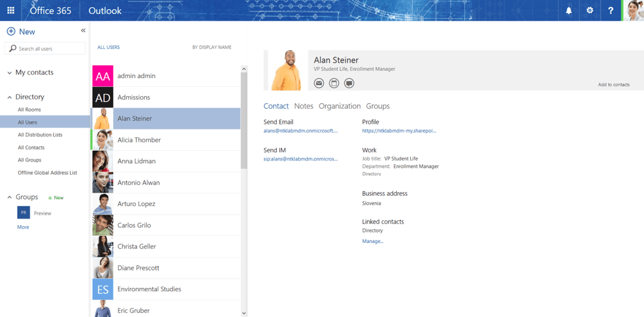This screenshot has height=317, width=644.
Task: Collapse the Groups section
Action: 10,197
